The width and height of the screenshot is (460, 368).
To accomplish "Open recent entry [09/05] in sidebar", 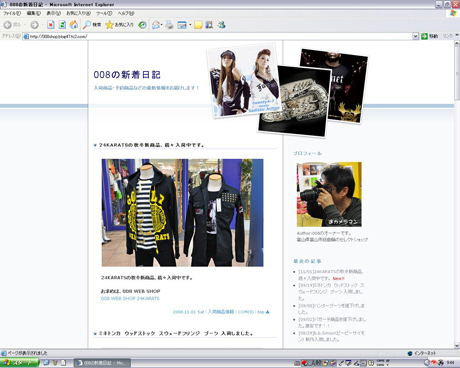I will pyautogui.click(x=332, y=309).
